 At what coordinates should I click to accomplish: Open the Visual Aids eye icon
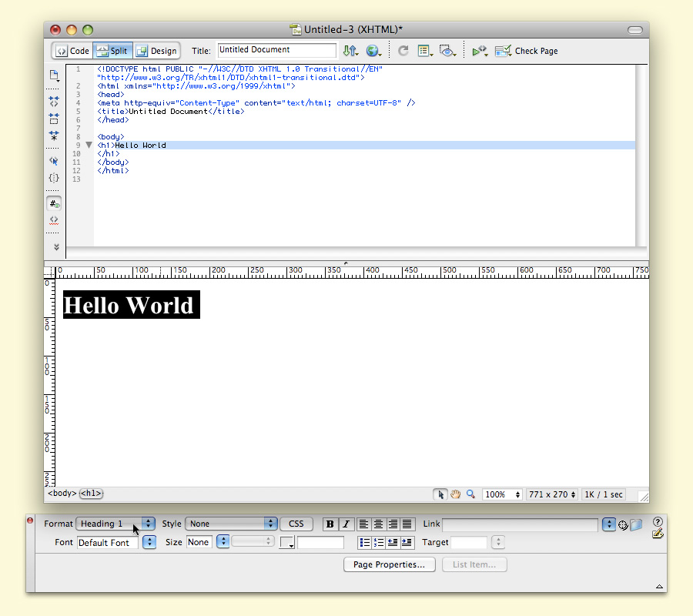[447, 51]
